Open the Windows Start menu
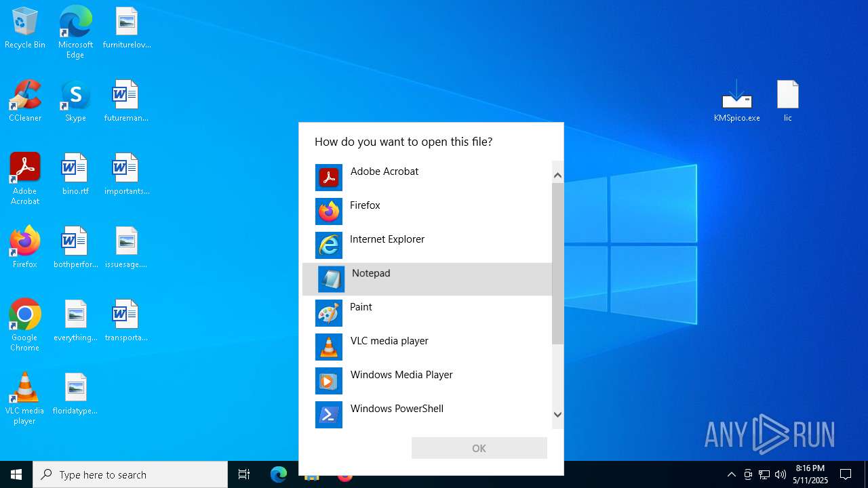This screenshot has width=868, height=488. (16, 474)
